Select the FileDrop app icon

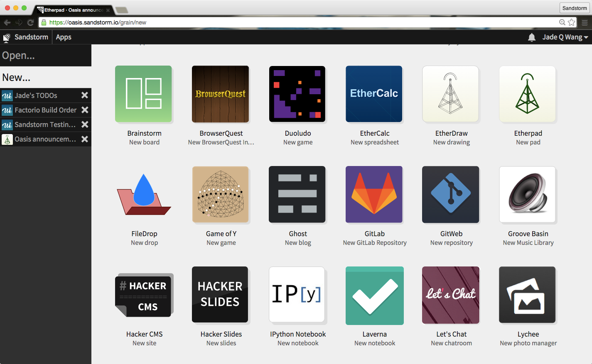click(144, 195)
